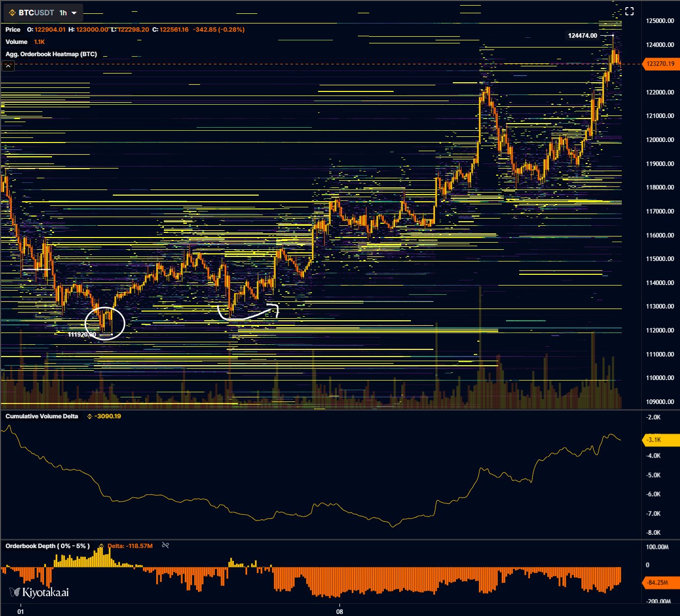The height and width of the screenshot is (616, 680).
Task: Click the 121000.00 price axis label
Action: (x=660, y=116)
